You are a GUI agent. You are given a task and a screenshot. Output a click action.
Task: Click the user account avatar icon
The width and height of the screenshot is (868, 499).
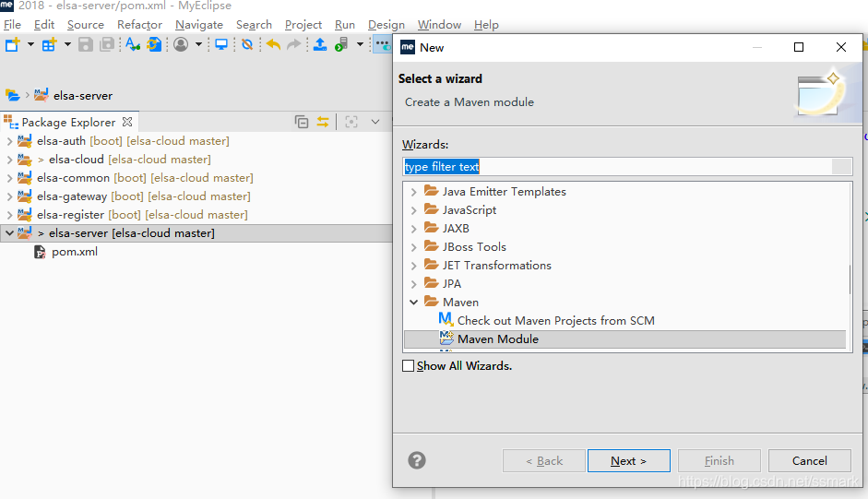(x=181, y=44)
